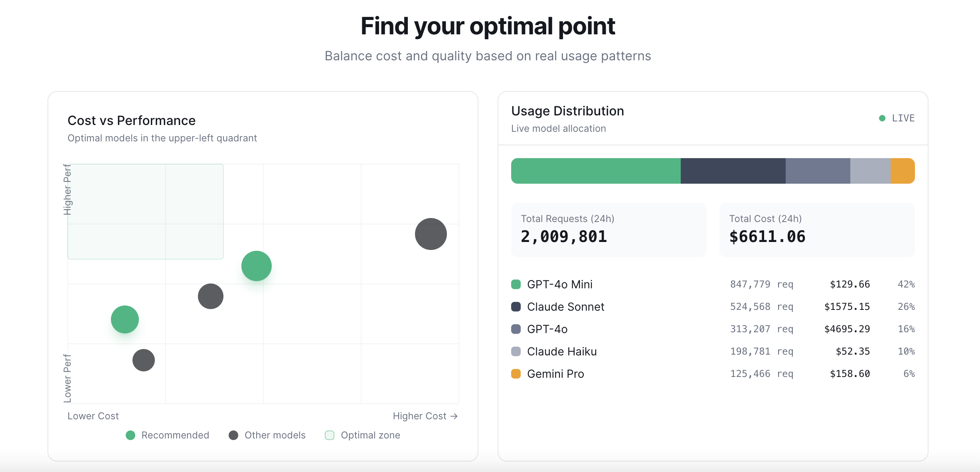Select the lower-left green recommended dot

point(125,319)
